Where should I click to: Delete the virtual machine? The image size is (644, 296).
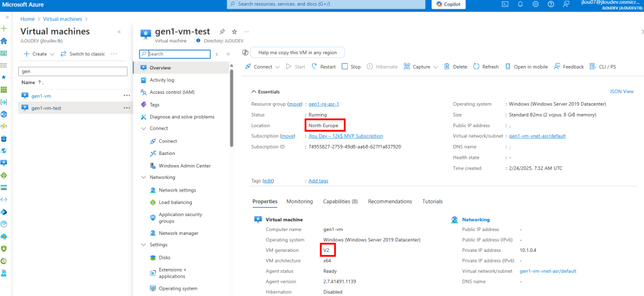pyautogui.click(x=455, y=67)
